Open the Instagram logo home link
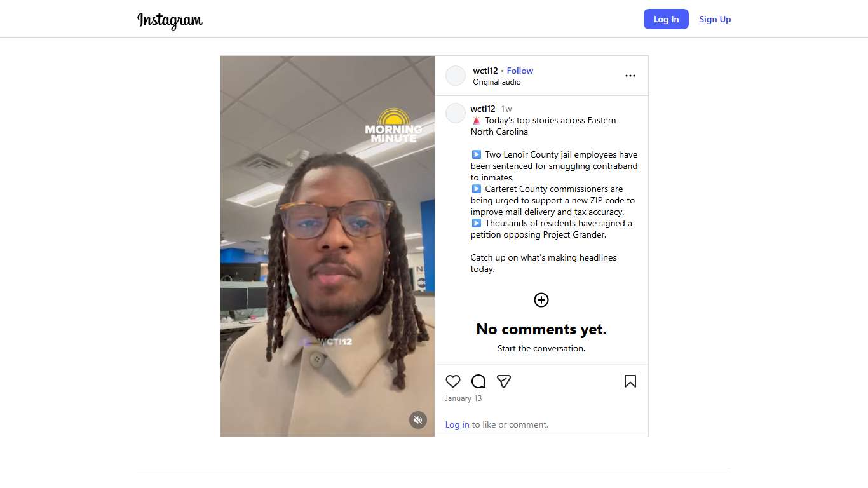Screen dimensions: 868x488 point(170,20)
